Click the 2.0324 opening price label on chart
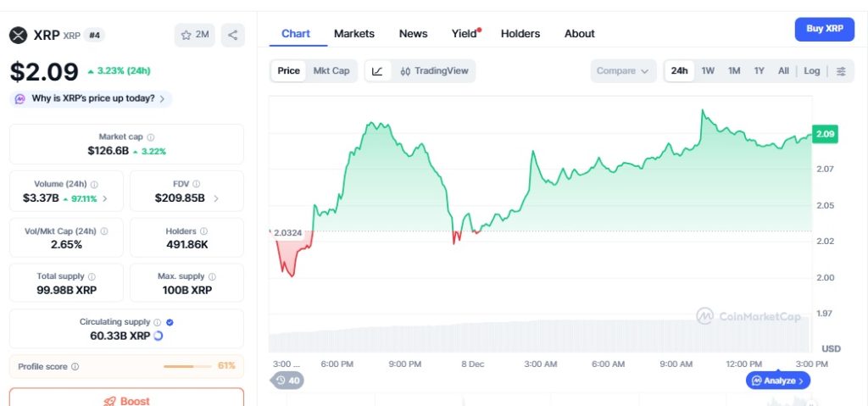 [287, 233]
